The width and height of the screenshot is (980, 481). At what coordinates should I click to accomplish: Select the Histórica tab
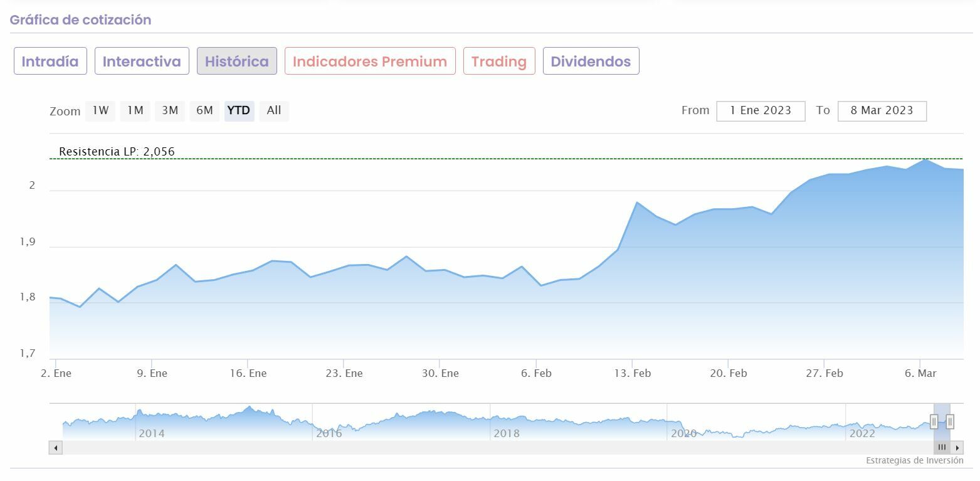click(236, 61)
